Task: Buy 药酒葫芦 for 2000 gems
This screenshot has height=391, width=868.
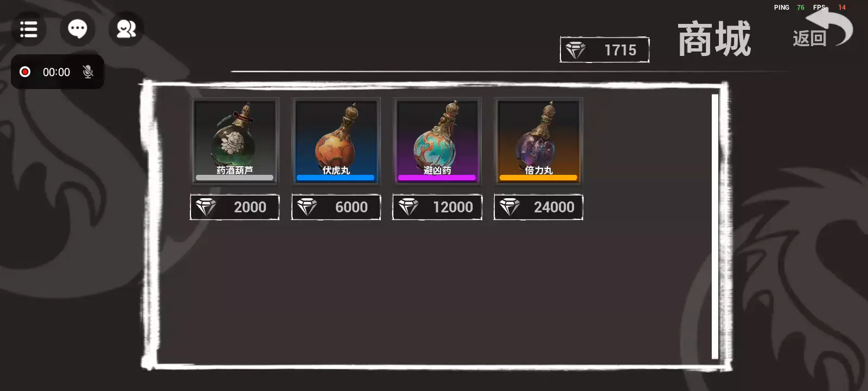Action: pyautogui.click(x=234, y=207)
